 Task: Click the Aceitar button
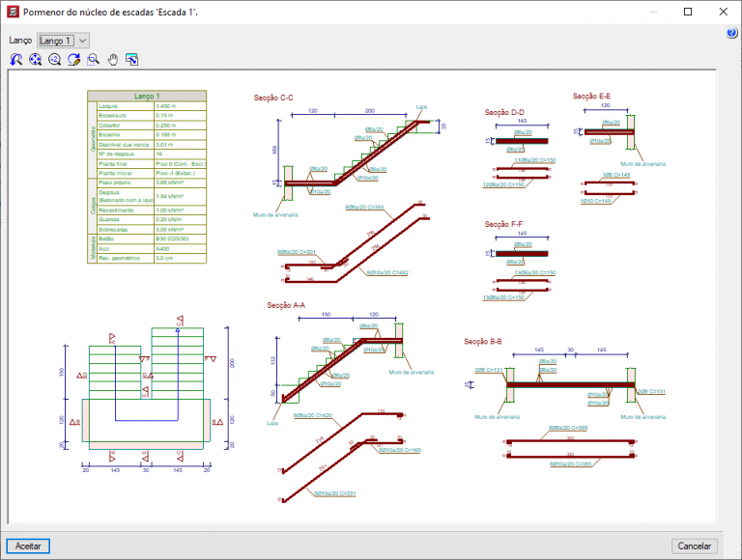(28, 546)
